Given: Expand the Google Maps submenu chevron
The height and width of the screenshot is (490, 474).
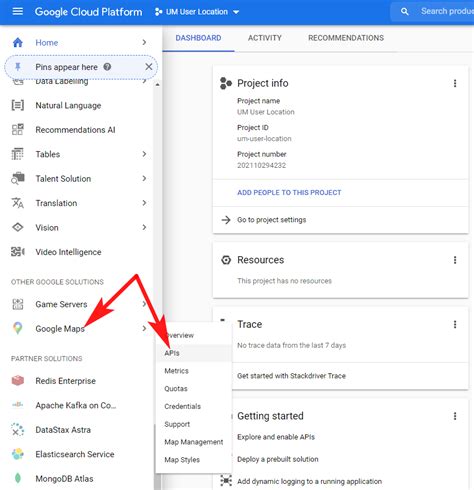Looking at the screenshot, I should pyautogui.click(x=144, y=328).
